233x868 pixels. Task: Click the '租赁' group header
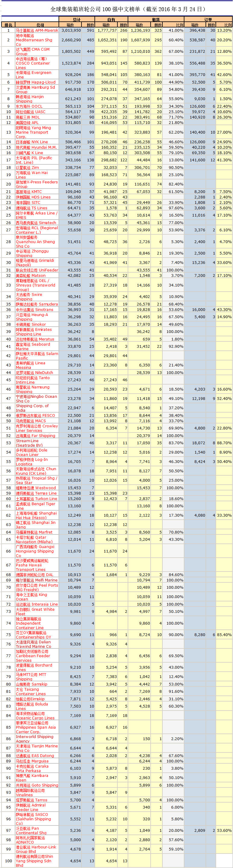click(x=156, y=20)
